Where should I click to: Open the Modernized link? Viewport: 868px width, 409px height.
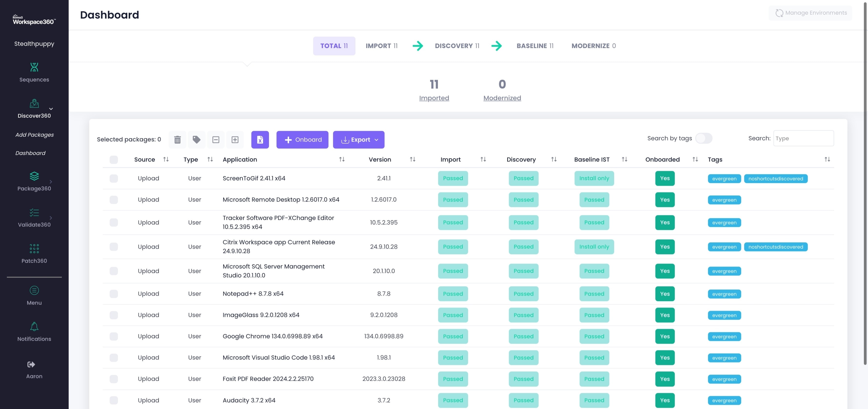[x=502, y=98]
